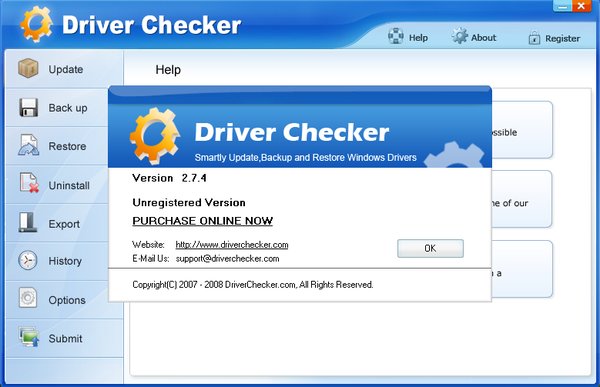The width and height of the screenshot is (600, 387).
Task: Confirm the About dialog with OK
Action: tap(430, 248)
